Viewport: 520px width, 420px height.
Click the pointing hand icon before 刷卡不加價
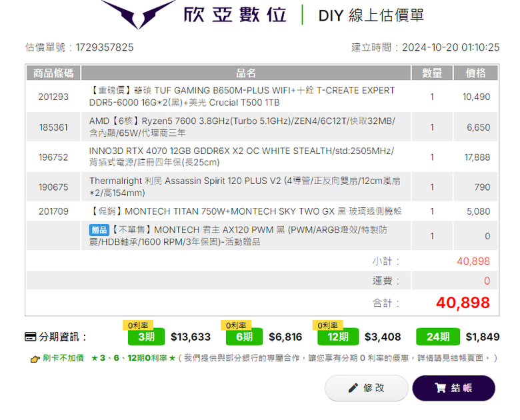click(x=35, y=359)
